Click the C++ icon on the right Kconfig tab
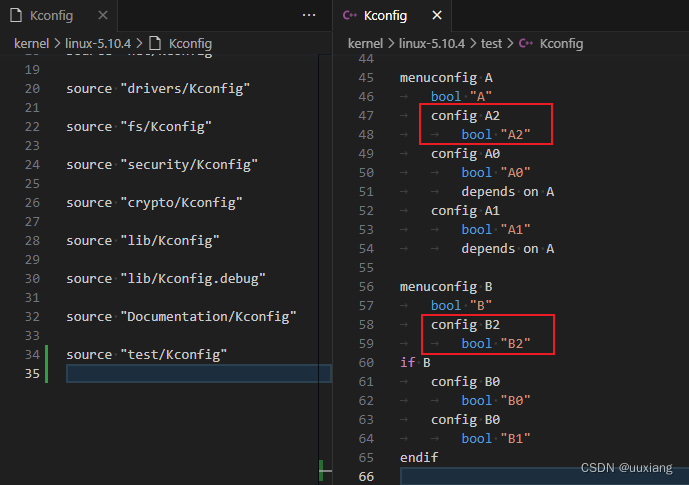This screenshot has height=485, width=689. tap(350, 15)
